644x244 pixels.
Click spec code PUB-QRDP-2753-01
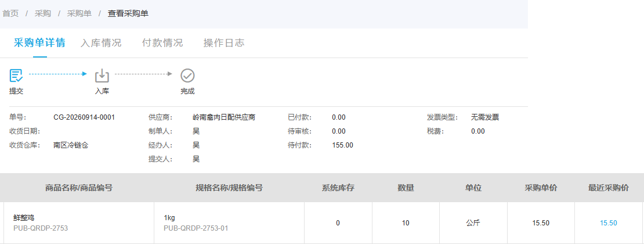point(196,228)
